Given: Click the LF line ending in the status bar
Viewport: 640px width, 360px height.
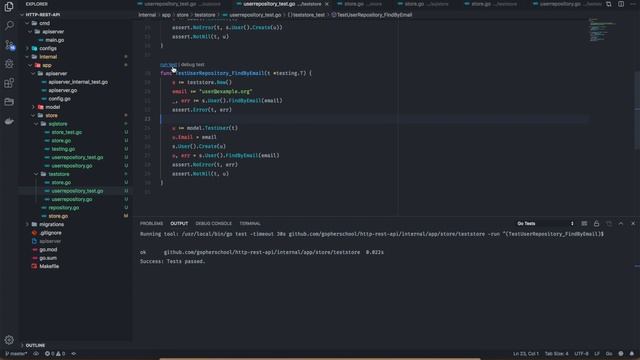Looking at the screenshot, I should coord(597,353).
